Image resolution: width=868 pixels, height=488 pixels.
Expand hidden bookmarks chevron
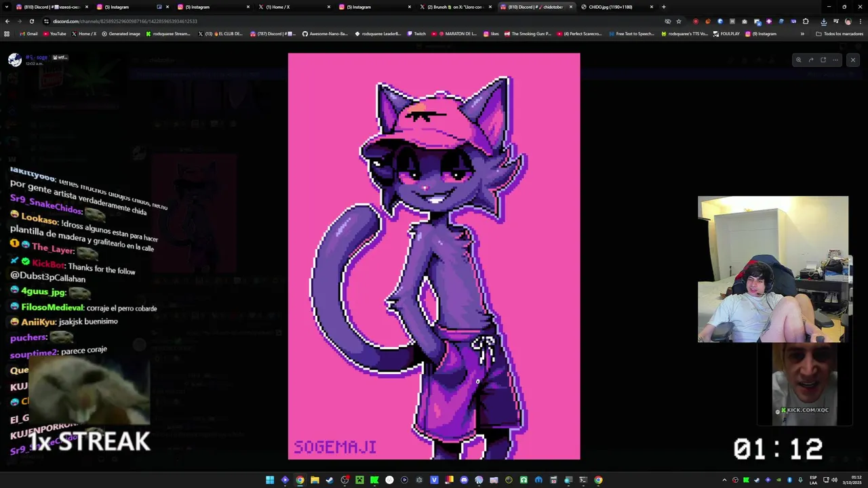tap(802, 33)
